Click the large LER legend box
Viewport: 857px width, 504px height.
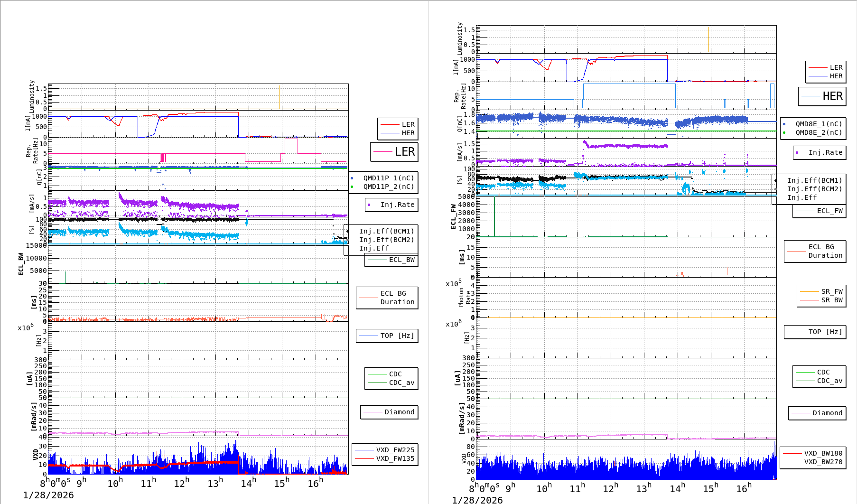394,152
